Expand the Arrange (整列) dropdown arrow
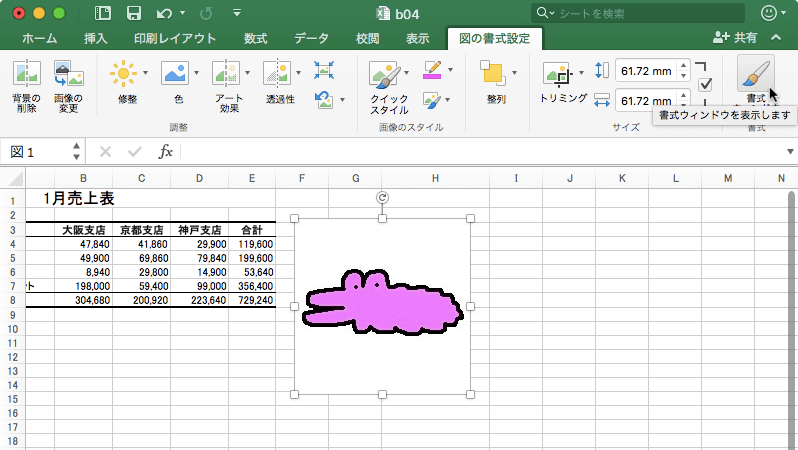 515,73
